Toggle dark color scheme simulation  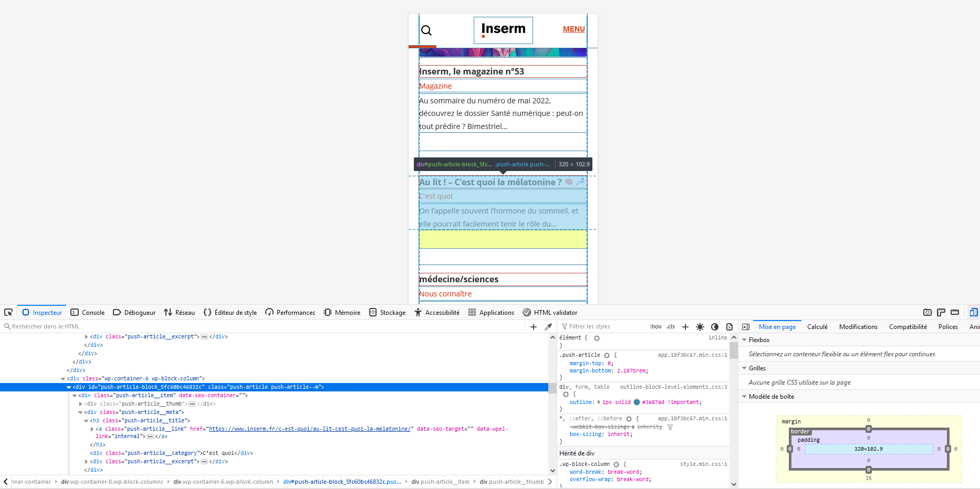715,326
